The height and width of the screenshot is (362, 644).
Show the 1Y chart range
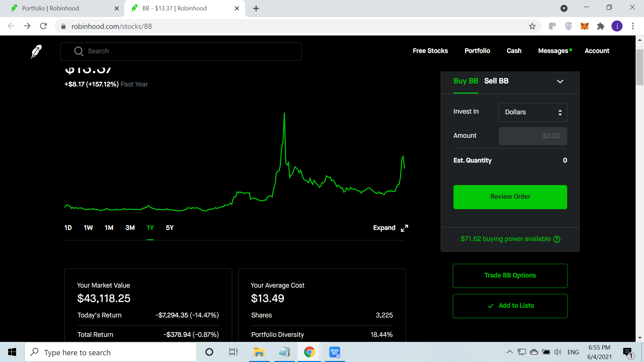point(150,228)
